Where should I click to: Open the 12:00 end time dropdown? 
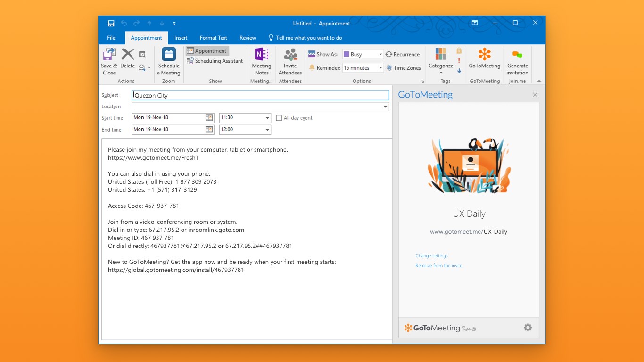(267, 130)
